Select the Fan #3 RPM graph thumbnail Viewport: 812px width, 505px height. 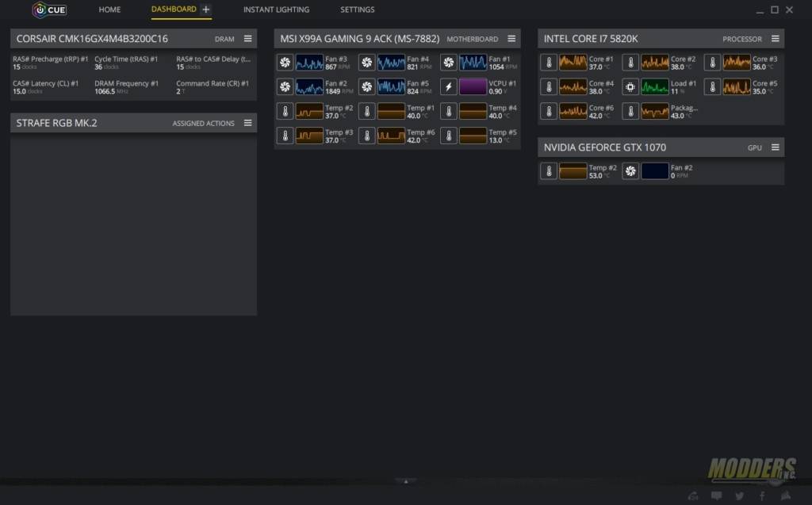click(x=309, y=63)
